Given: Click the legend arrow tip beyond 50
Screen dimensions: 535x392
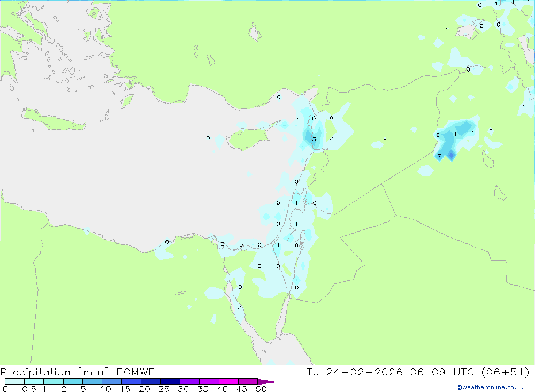Looking at the screenshot, I should click(268, 382).
